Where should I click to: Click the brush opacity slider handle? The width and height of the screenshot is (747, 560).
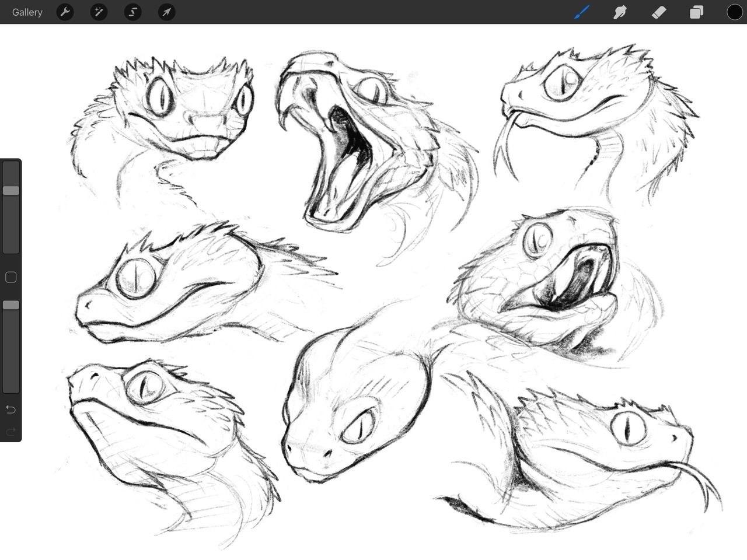coord(11,305)
